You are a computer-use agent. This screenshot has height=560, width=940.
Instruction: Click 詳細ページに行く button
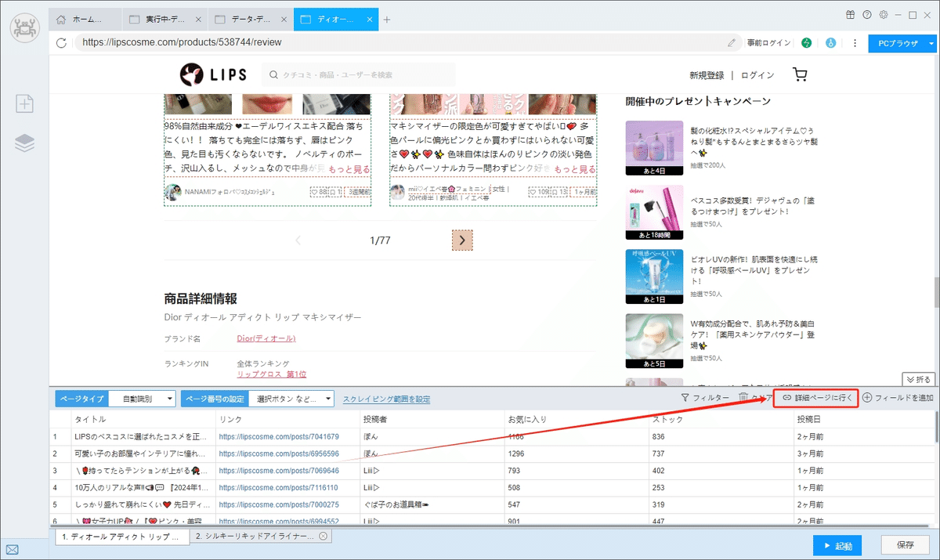(816, 399)
